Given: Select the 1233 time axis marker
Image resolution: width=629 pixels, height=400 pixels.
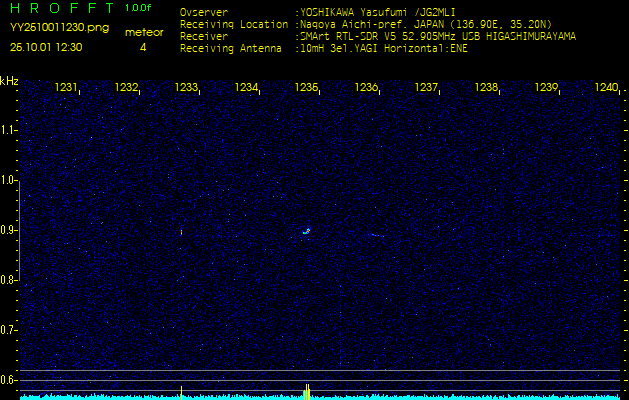Looking at the screenshot, I should pyautogui.click(x=186, y=88).
